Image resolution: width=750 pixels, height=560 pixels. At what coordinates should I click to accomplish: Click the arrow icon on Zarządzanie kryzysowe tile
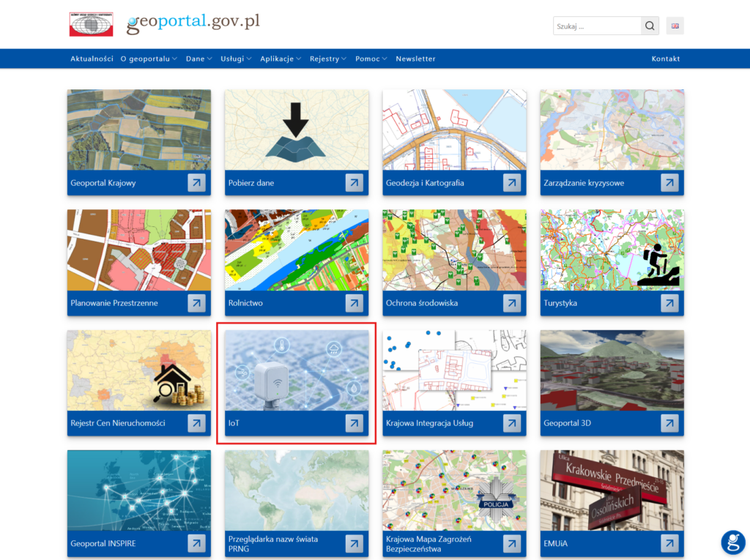(x=669, y=183)
